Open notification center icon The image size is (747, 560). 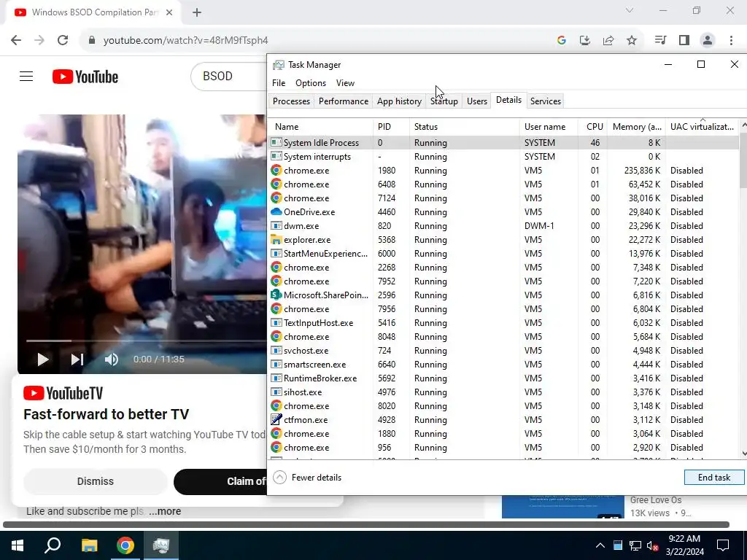(723, 545)
